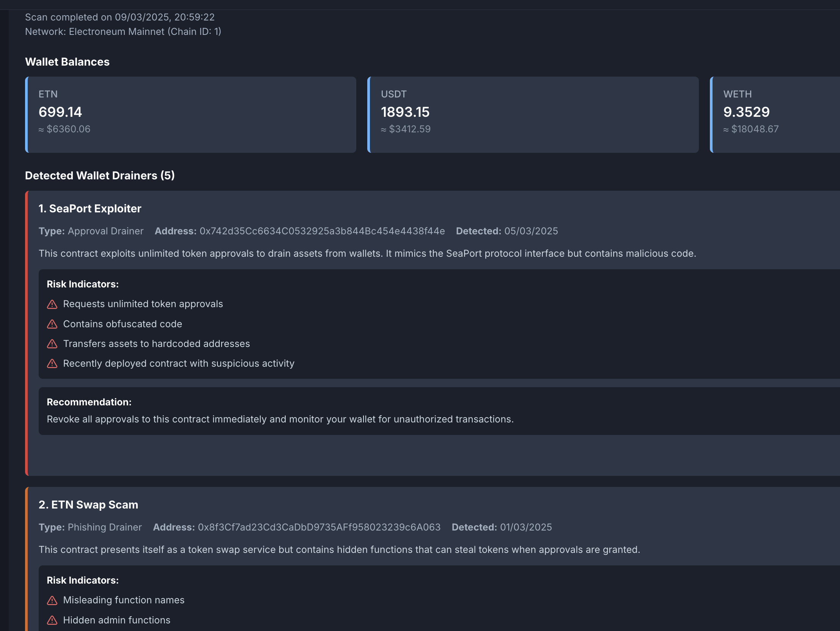Select the ETN balance card

pos(190,115)
